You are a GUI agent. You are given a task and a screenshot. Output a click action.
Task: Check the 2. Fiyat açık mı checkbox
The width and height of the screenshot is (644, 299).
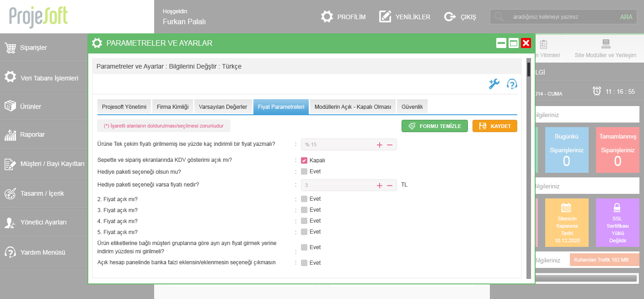pos(304,199)
